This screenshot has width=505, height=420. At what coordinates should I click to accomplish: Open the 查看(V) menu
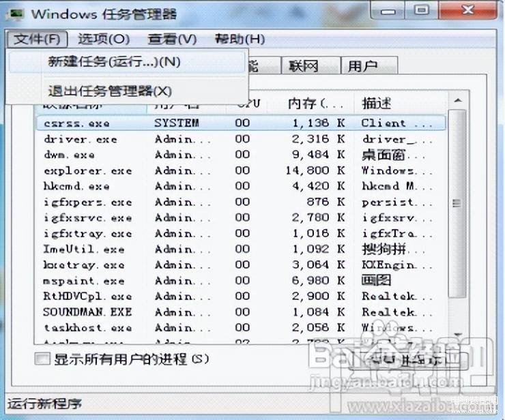pos(172,40)
